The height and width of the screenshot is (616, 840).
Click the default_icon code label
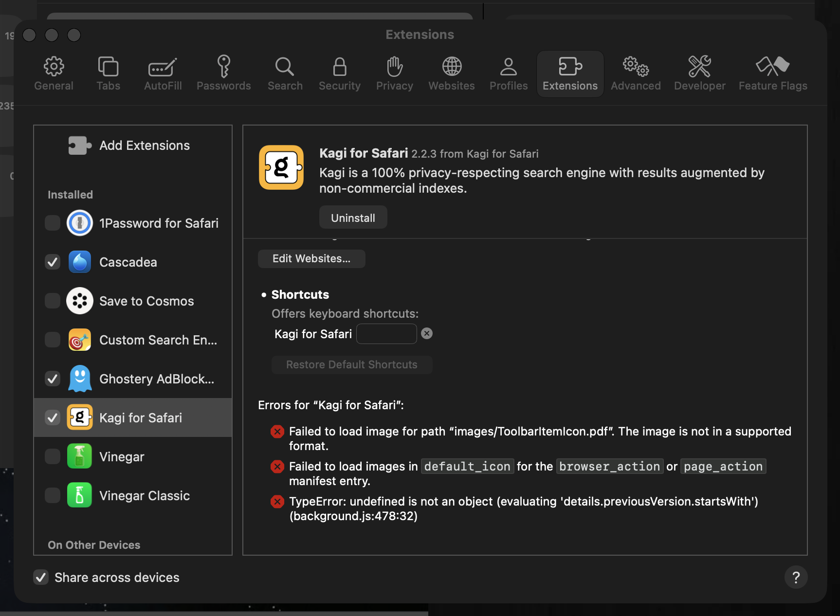click(467, 466)
